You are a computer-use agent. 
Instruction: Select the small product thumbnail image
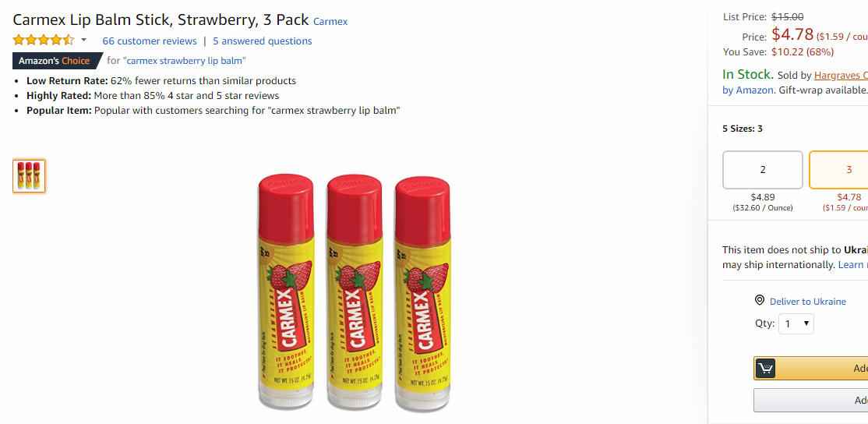[x=29, y=176]
